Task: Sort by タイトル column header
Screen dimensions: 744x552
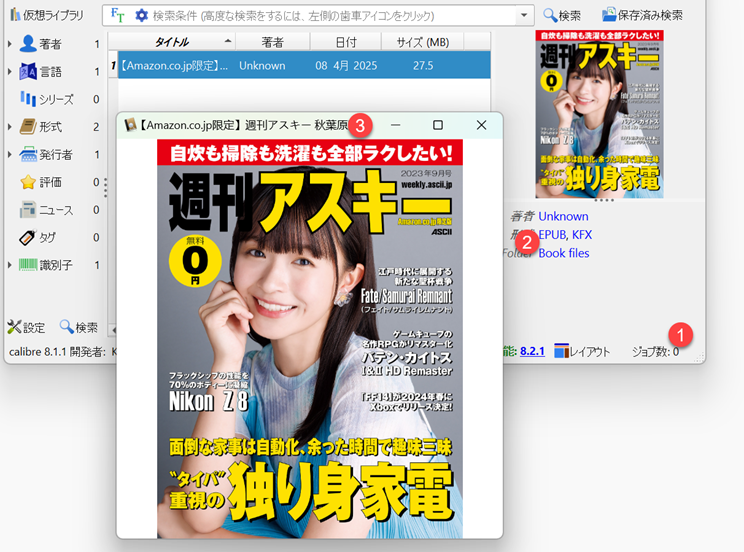Action: (x=172, y=42)
